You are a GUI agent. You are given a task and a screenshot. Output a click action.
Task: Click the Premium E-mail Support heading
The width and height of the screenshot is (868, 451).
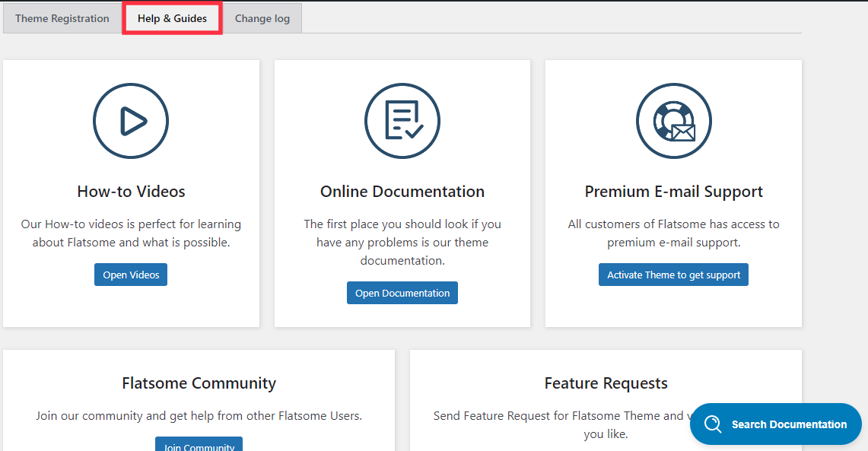pos(674,192)
